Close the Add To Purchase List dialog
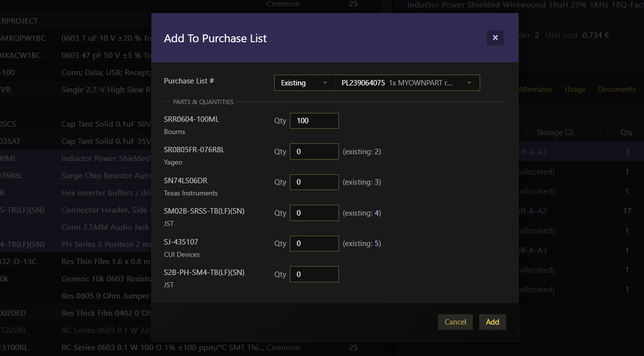The height and width of the screenshot is (356, 644). (495, 38)
